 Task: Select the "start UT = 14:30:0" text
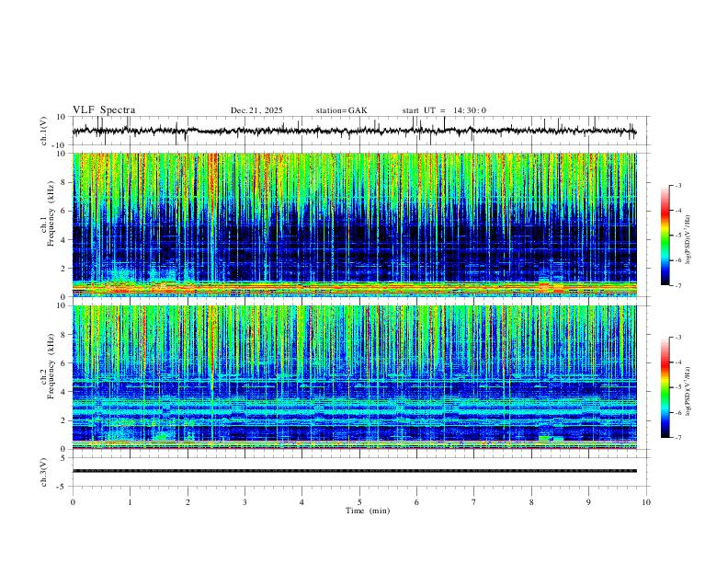(444, 110)
